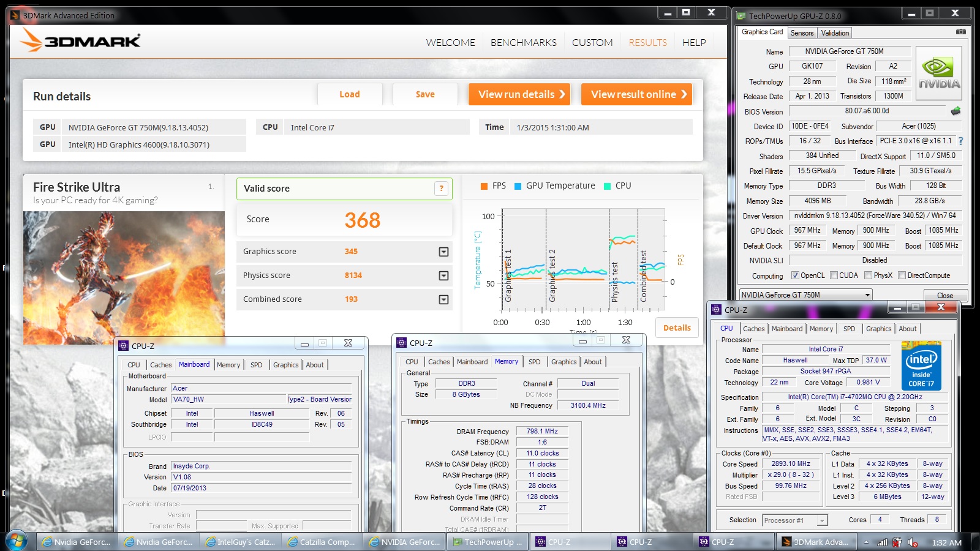The width and height of the screenshot is (980, 551).
Task: Go to the BENCHMARKS tab in 3DMark
Action: [524, 42]
